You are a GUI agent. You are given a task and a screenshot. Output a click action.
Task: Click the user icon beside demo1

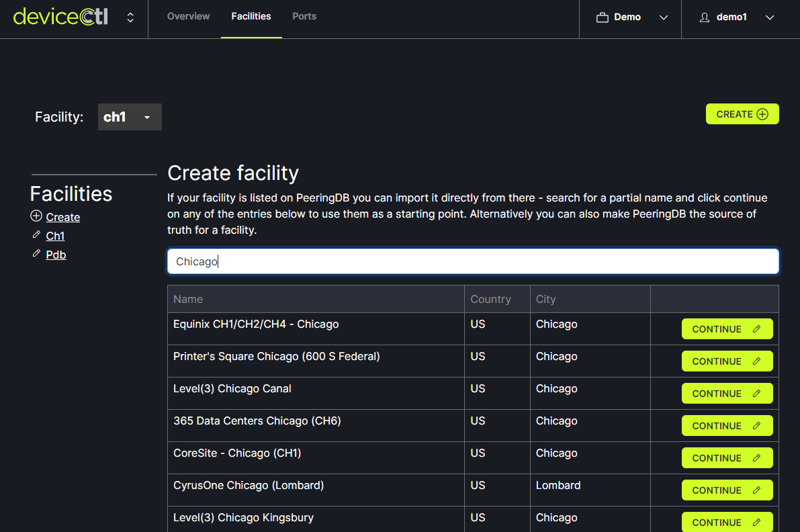point(705,17)
